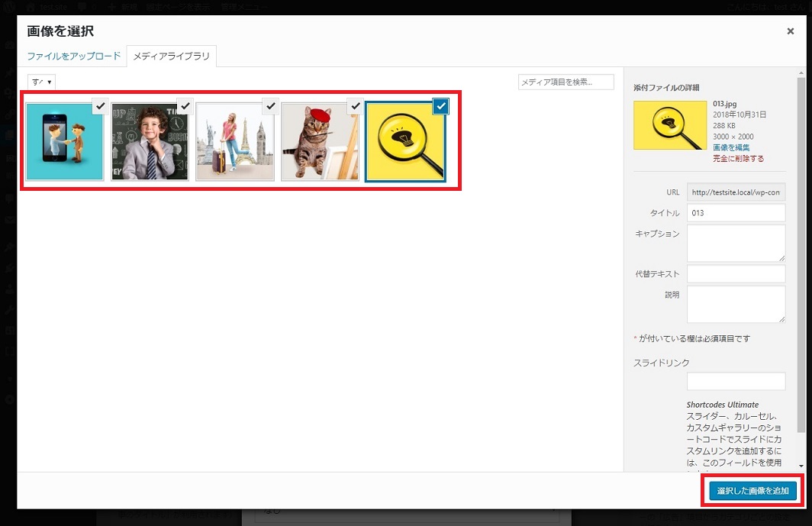Select the メディアライブラリ tab
The height and width of the screenshot is (526, 812).
(x=171, y=56)
